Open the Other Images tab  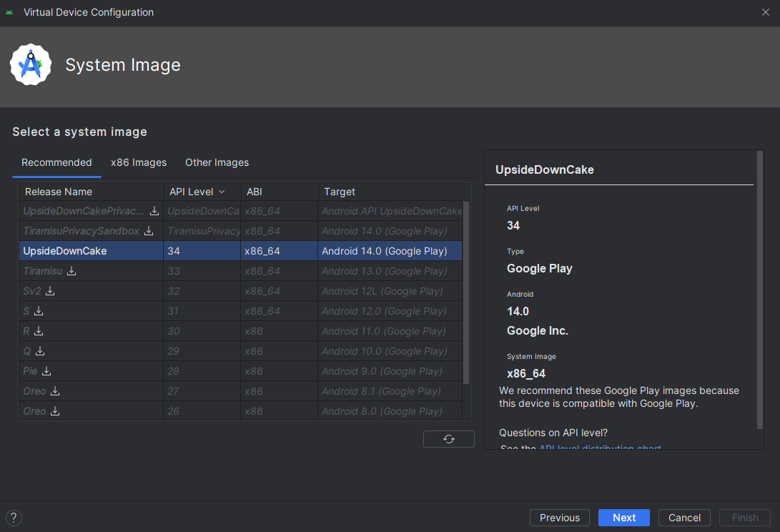click(217, 163)
